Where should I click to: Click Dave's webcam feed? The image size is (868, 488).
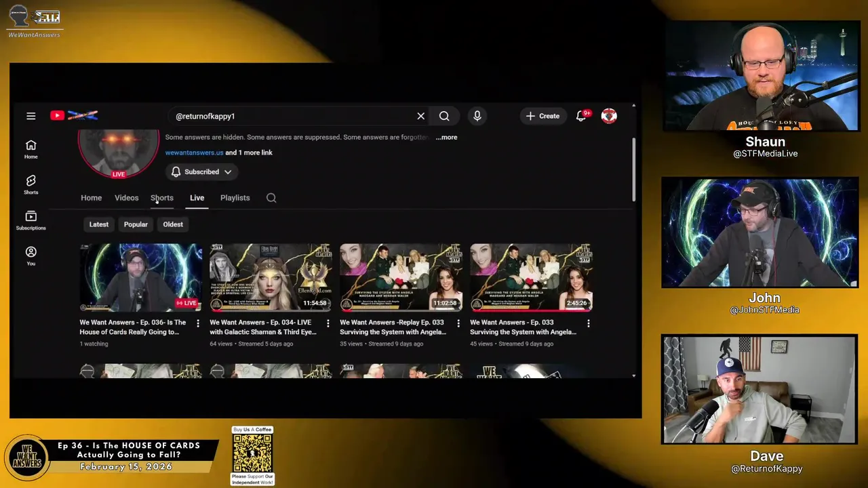759,390
